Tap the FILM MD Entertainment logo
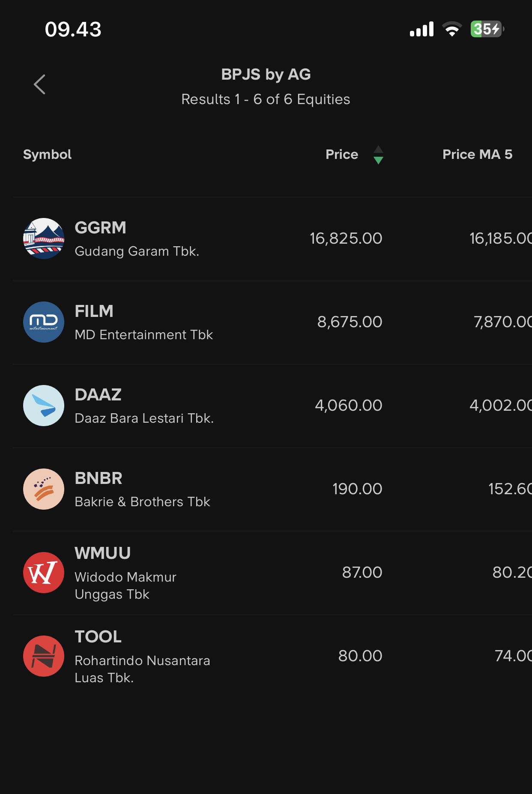Image resolution: width=532 pixels, height=794 pixels. pyautogui.click(x=44, y=322)
